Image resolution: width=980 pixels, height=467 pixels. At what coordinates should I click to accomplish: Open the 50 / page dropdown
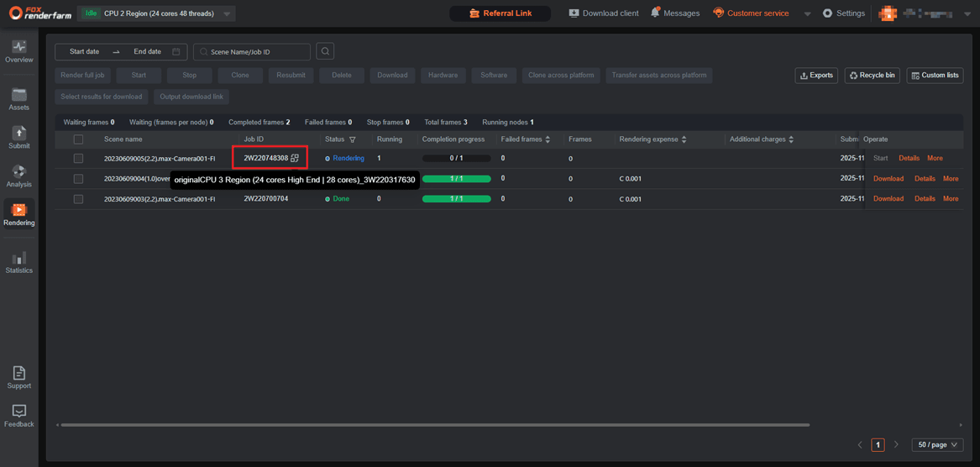tap(937, 445)
